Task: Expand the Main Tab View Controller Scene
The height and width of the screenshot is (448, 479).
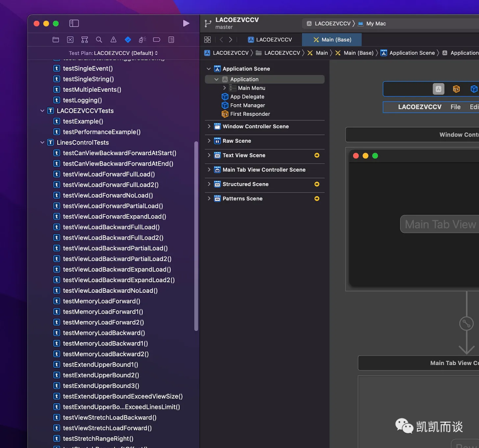Action: point(209,169)
